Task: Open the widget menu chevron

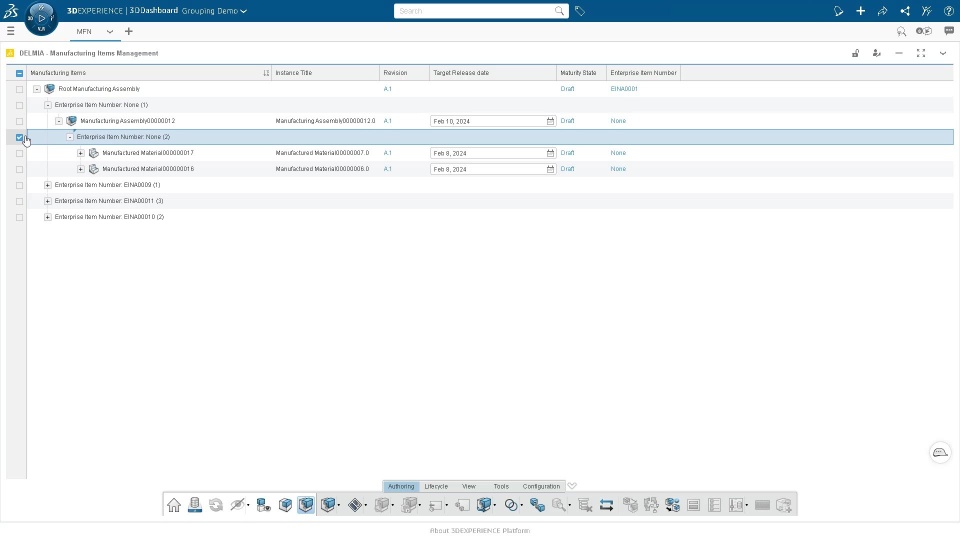Action: [943, 53]
